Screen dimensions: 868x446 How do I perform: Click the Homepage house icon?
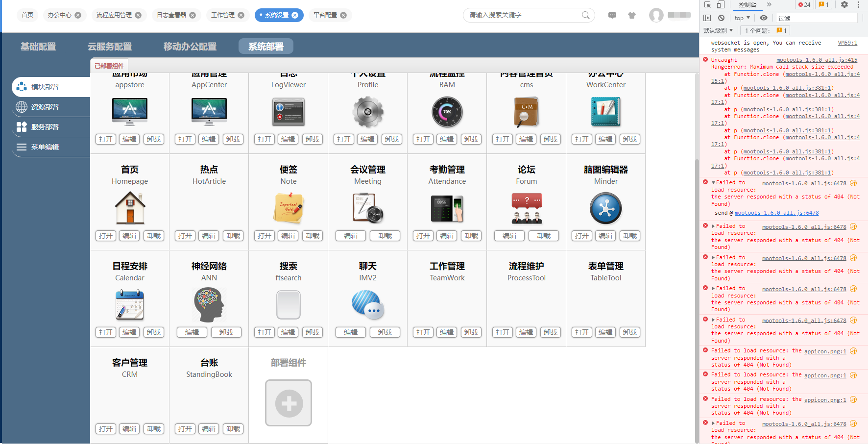[x=130, y=208]
